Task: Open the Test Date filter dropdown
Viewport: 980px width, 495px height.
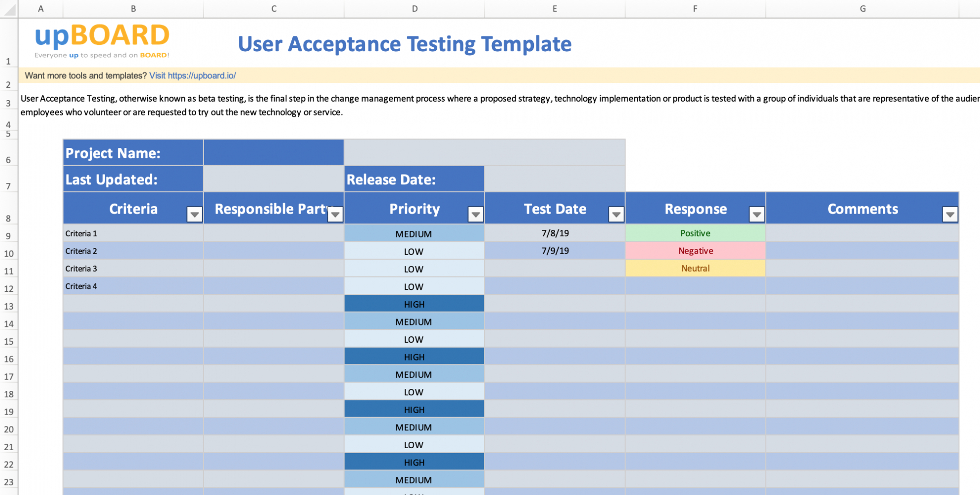Action: 616,214
